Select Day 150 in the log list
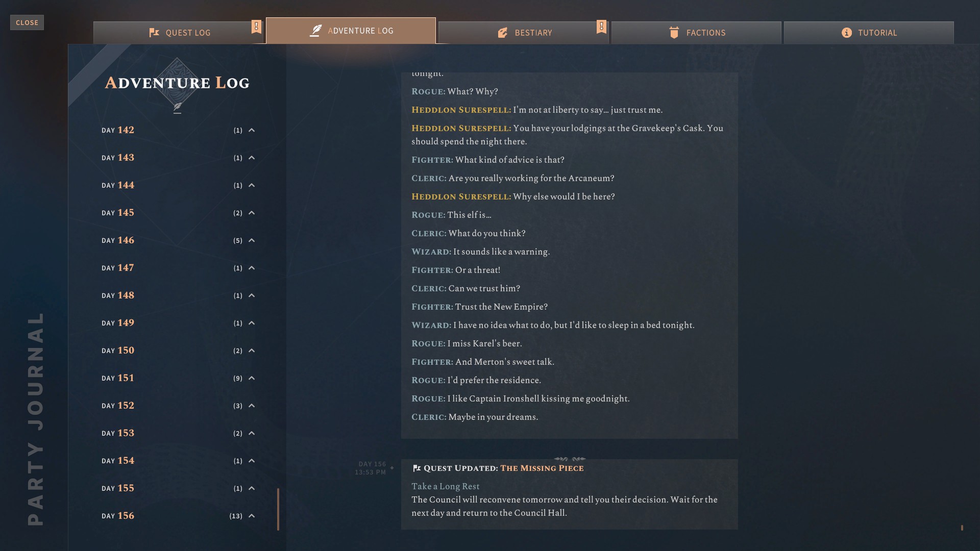The width and height of the screenshot is (980, 551). (178, 350)
